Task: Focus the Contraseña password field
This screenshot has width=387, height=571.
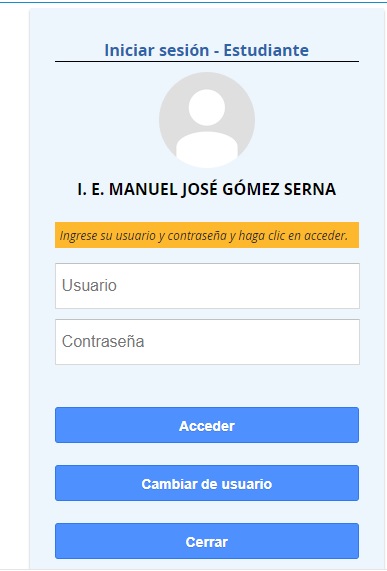Action: (207, 342)
